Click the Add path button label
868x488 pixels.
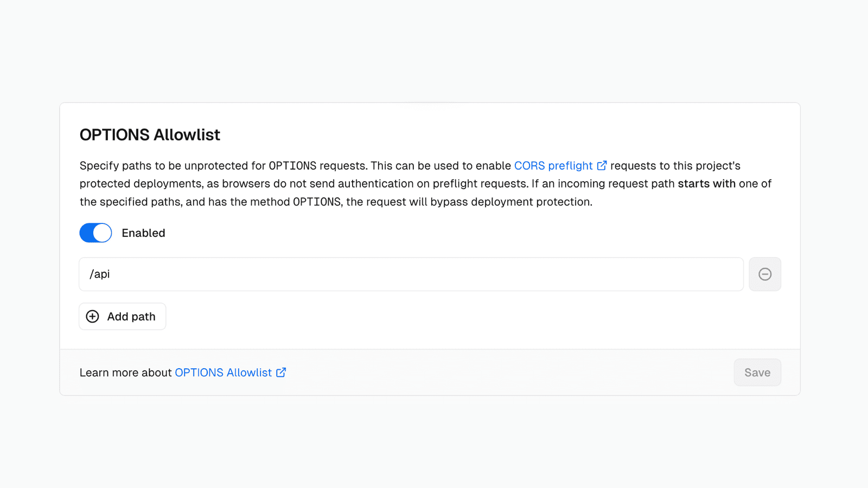click(131, 317)
